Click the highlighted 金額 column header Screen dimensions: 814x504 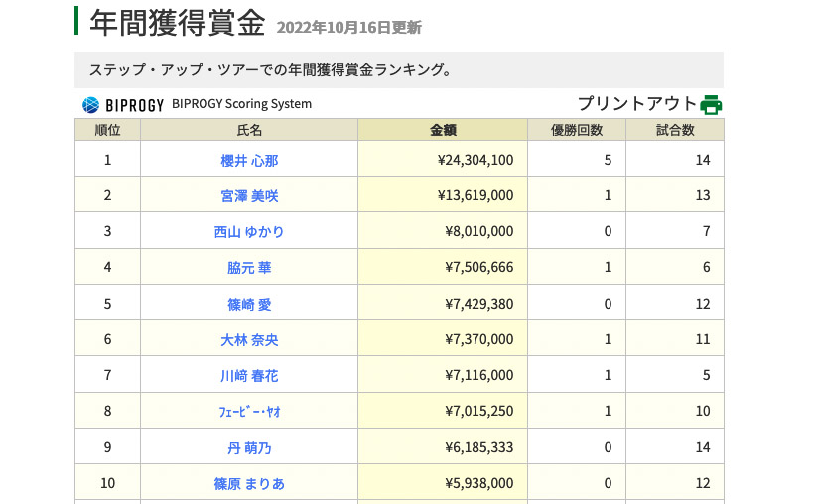pyautogui.click(x=443, y=130)
